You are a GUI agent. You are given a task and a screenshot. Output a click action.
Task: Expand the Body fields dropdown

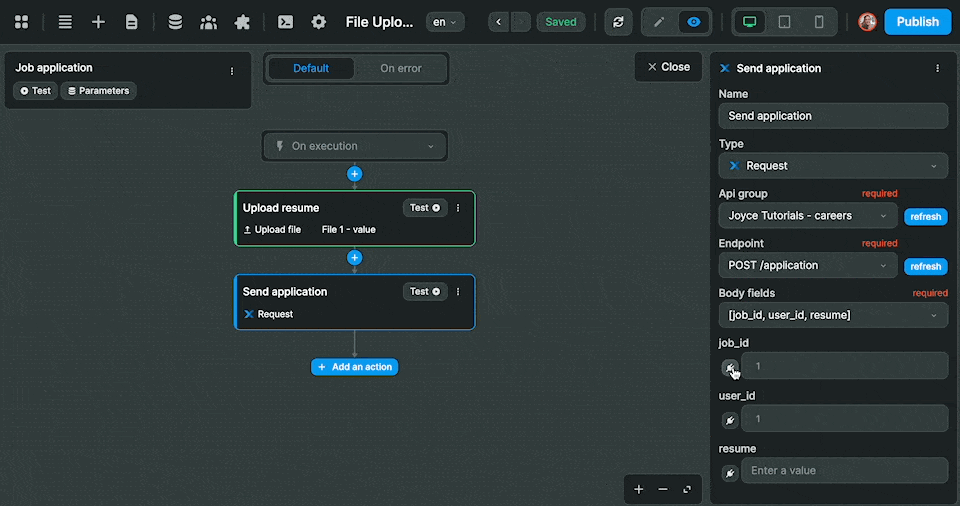pos(833,315)
